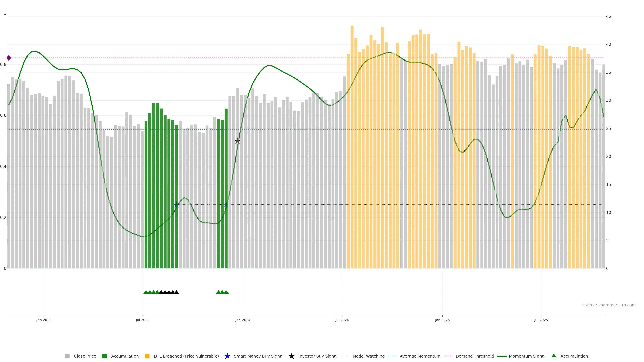Click the green Accumulation square swatch in legend
Screen dimensions: 644x362
[104, 356]
